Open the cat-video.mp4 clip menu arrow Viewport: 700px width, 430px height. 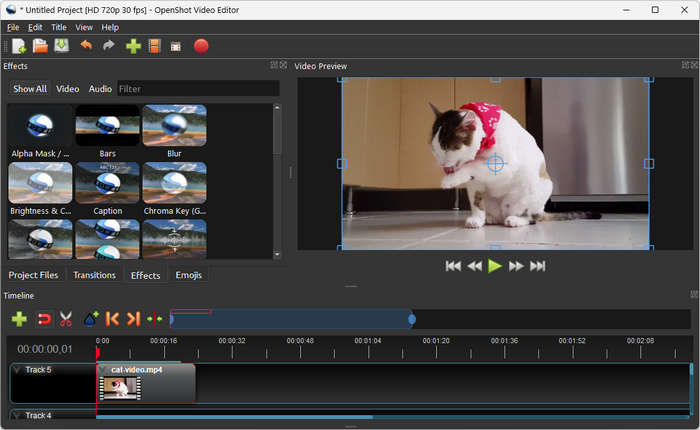(102, 370)
